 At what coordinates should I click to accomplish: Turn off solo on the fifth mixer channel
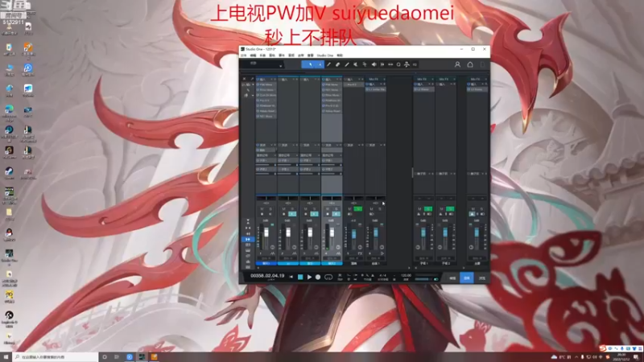357,209
